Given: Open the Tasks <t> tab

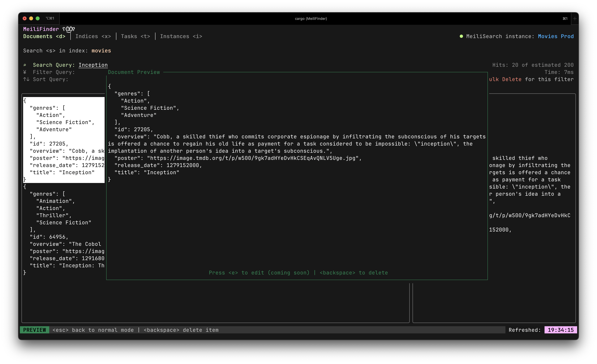Looking at the screenshot, I should [135, 36].
